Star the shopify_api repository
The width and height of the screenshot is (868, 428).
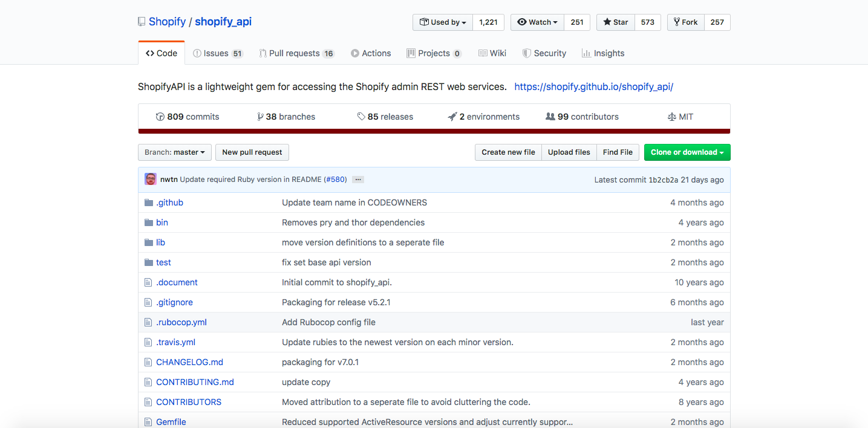[616, 22]
